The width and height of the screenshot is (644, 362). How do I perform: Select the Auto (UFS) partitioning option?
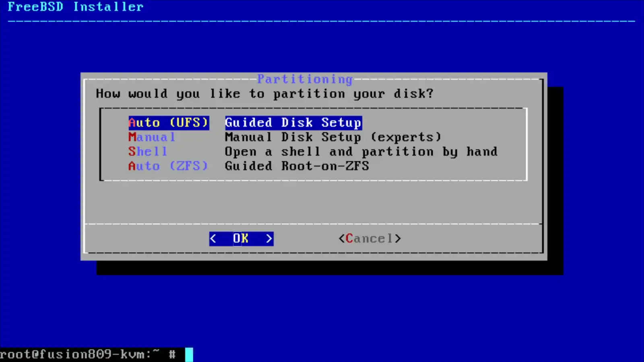click(169, 123)
